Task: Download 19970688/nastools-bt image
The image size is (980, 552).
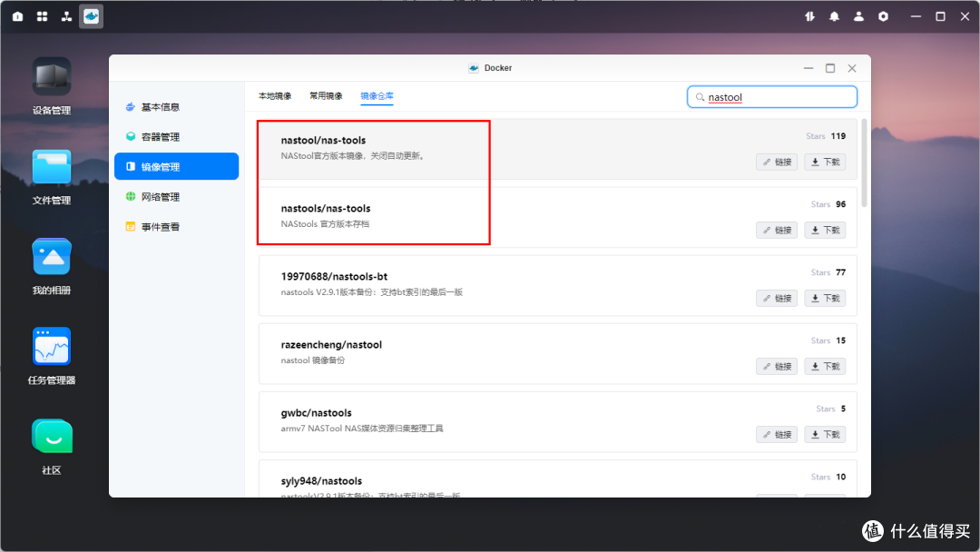Action: 825,298
